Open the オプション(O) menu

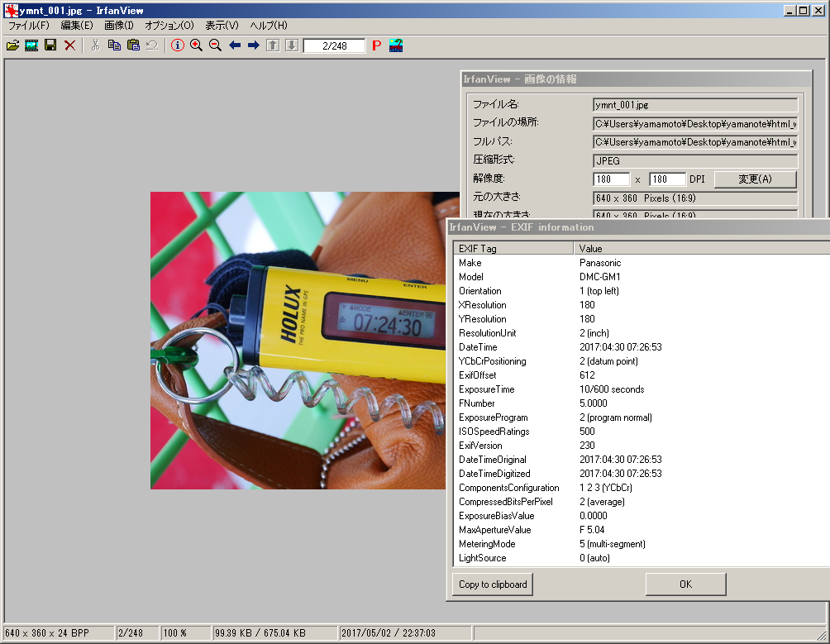(169, 26)
